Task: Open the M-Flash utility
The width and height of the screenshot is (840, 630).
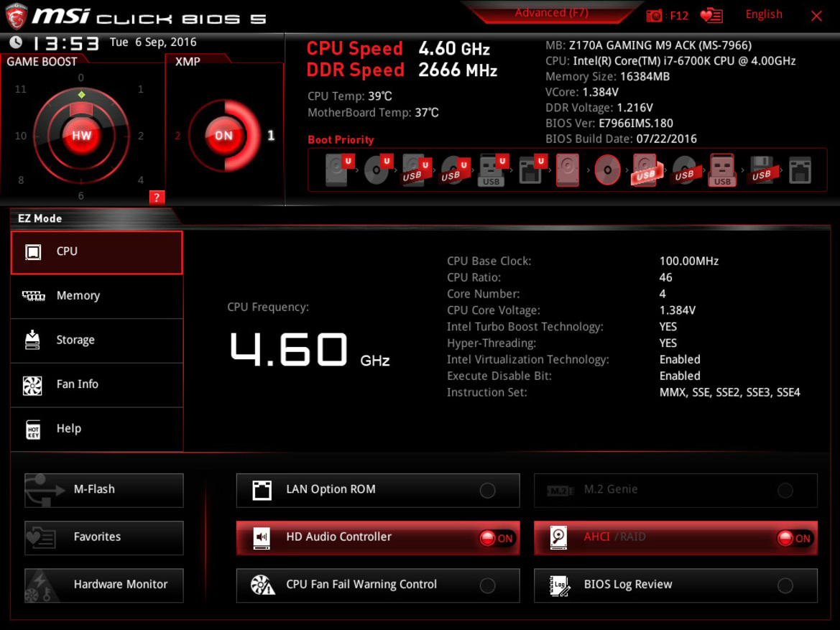Action: 104,490
